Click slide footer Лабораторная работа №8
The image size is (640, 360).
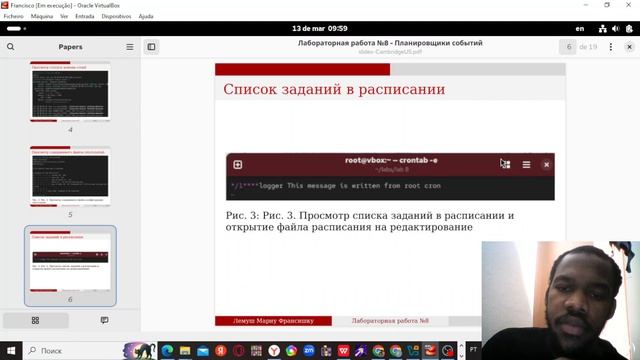click(x=390, y=321)
